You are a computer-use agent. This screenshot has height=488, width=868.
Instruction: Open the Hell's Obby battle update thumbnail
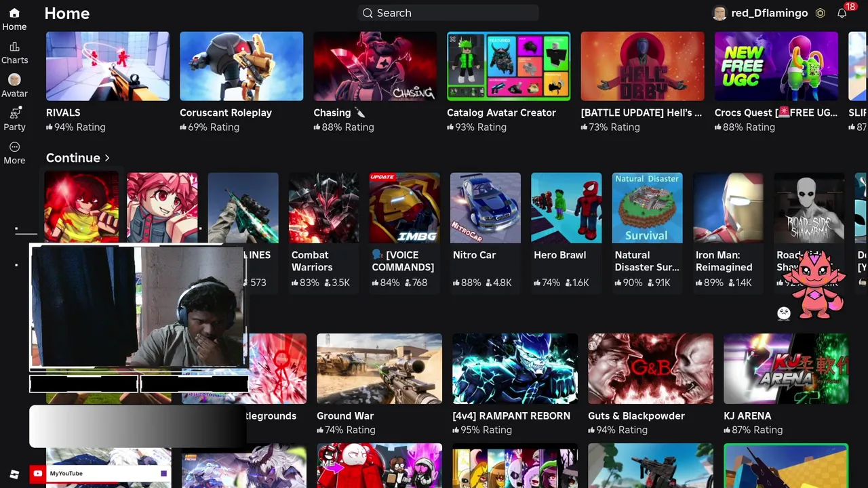[x=642, y=66]
